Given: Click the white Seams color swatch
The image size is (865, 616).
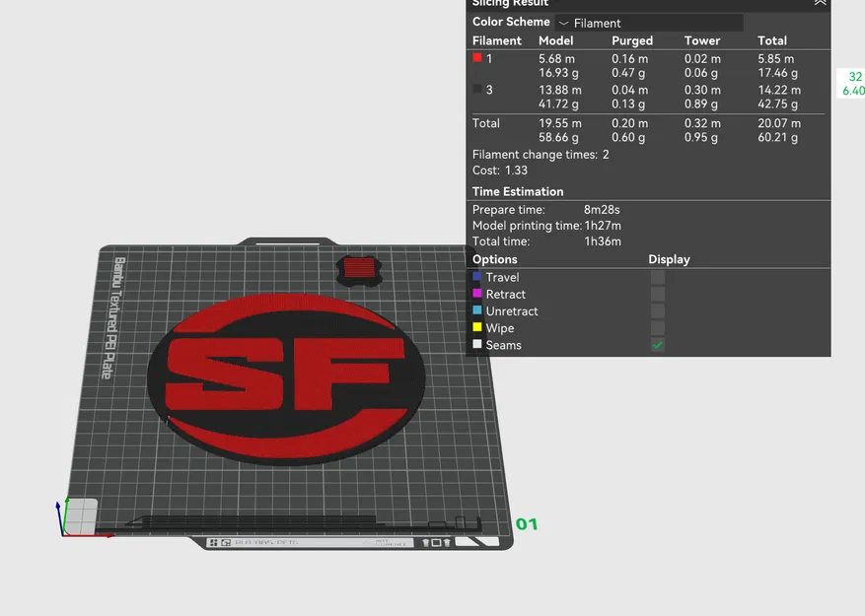Looking at the screenshot, I should pyautogui.click(x=477, y=344).
